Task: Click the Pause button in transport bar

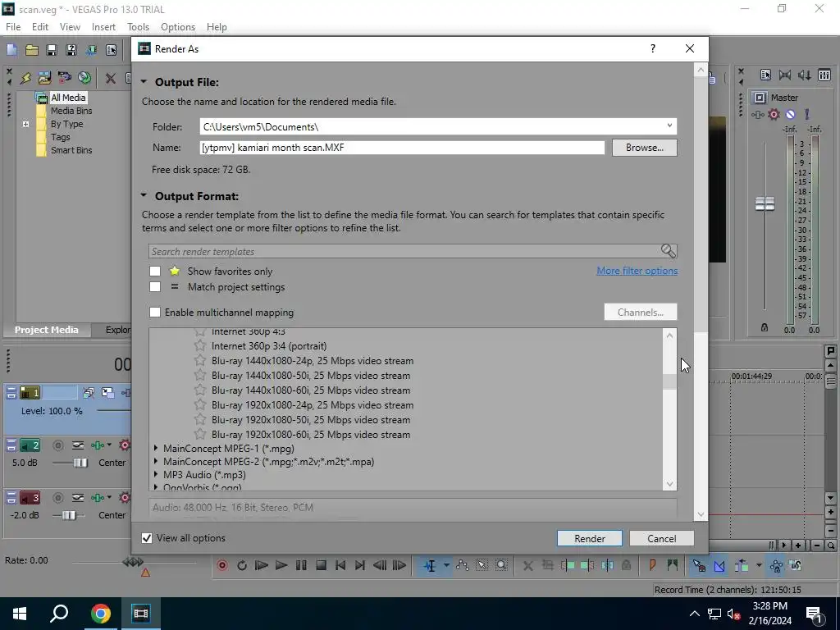Action: (x=301, y=565)
